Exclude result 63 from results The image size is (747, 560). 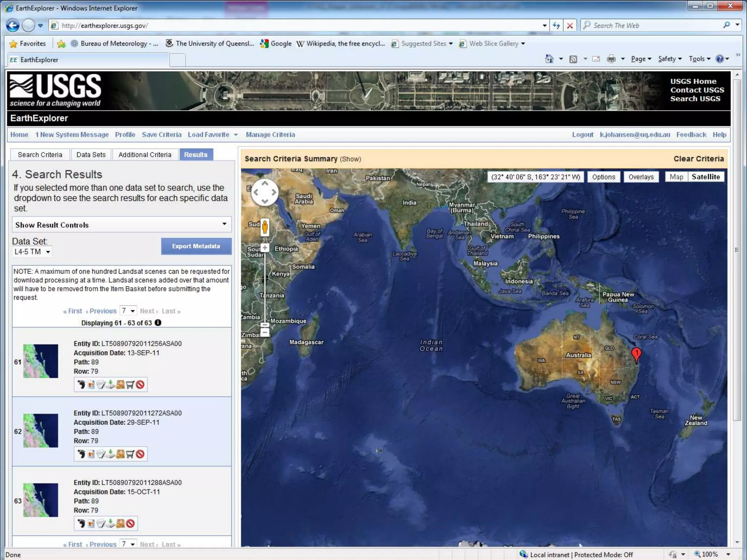point(130,524)
